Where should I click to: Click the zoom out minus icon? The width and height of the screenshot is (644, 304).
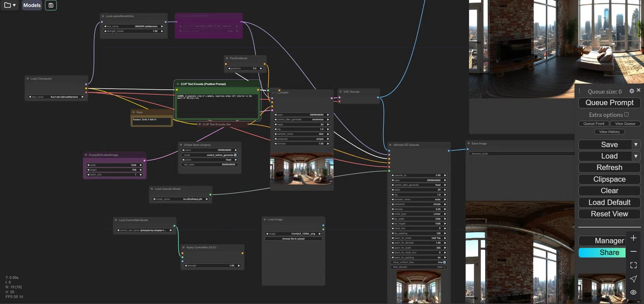click(x=633, y=251)
